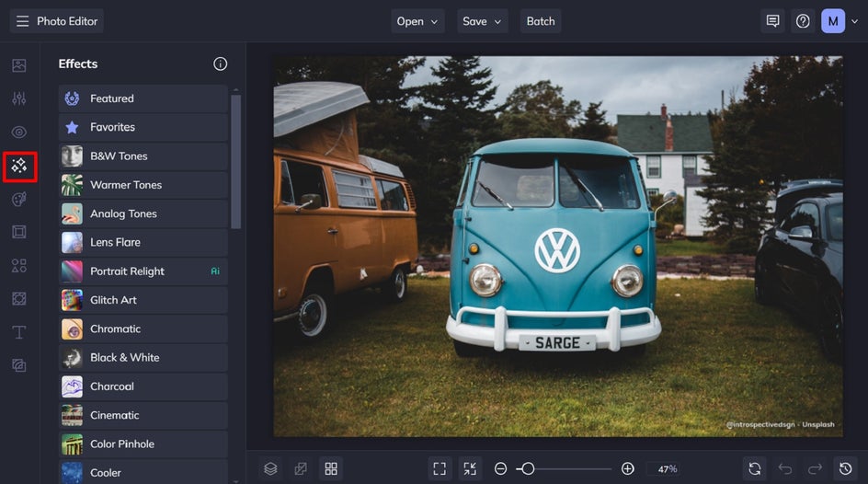Open the Frames sidebar icon
The image size is (868, 484).
[x=19, y=232]
